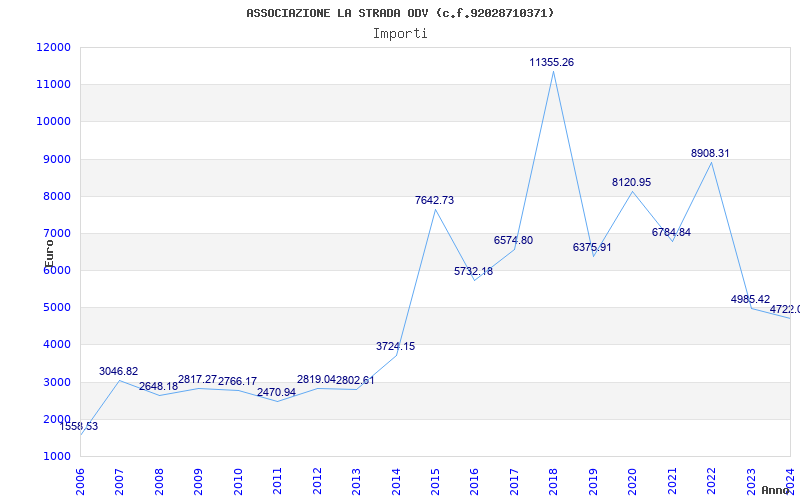800x500 pixels.
Task: Click the 7000 y-axis tick label
Action: (x=56, y=233)
